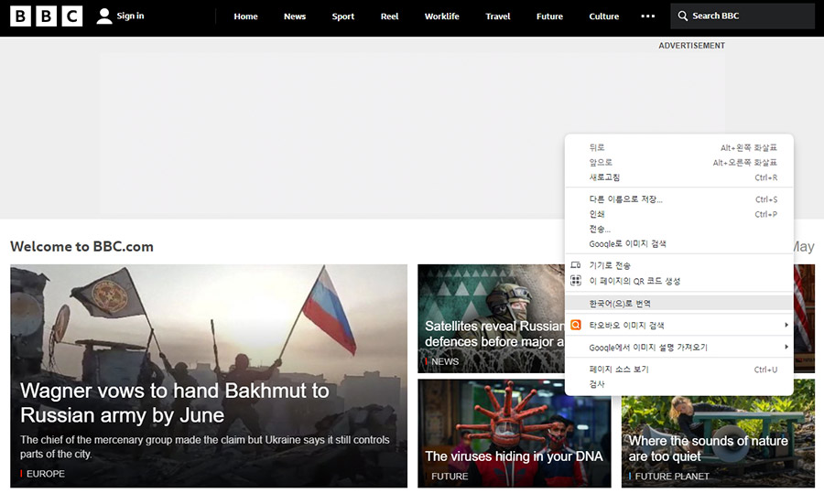This screenshot has width=824, height=504.
Task: Click the EUROPE category tag
Action: coord(45,474)
